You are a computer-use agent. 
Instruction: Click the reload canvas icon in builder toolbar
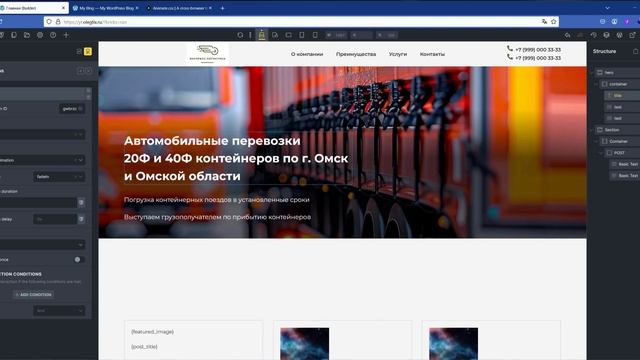click(240, 35)
